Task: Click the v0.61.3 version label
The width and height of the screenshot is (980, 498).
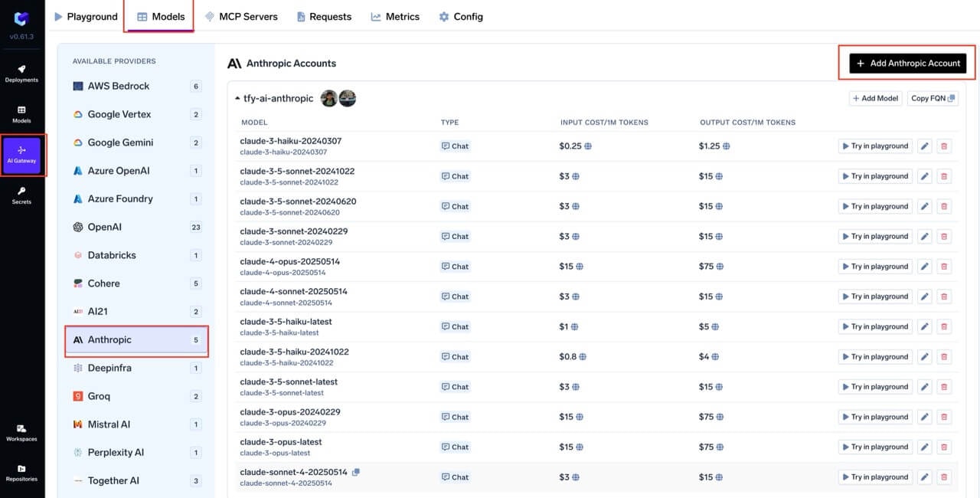Action: click(21, 37)
